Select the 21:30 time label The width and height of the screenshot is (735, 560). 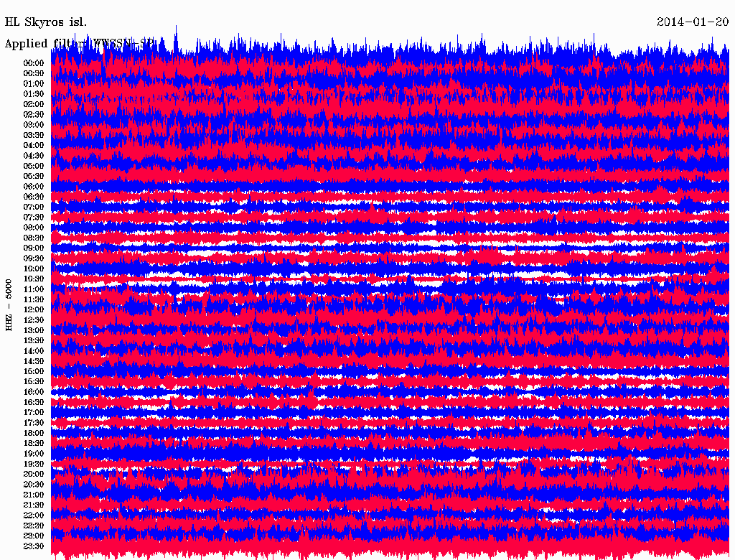point(34,505)
